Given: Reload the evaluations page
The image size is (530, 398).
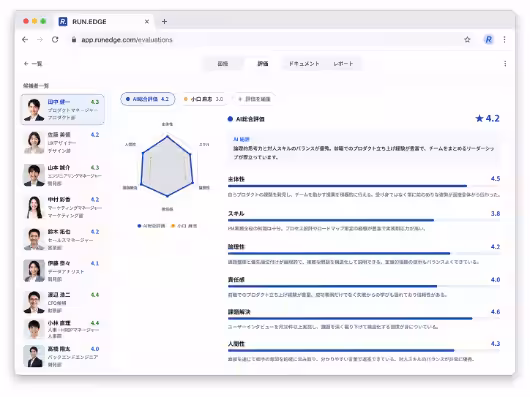Looking at the screenshot, I should 55,40.
